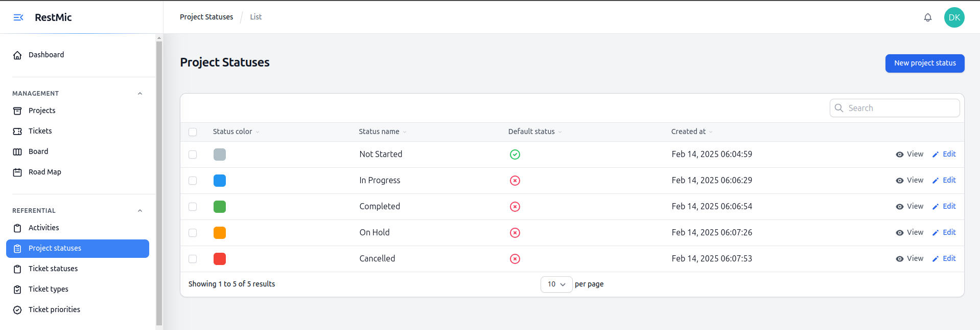Click the green default check for Not Started

pos(515,155)
